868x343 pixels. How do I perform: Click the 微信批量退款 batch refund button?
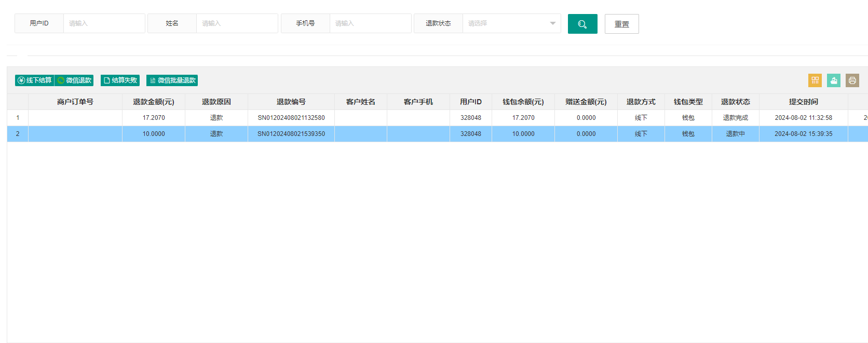point(172,80)
